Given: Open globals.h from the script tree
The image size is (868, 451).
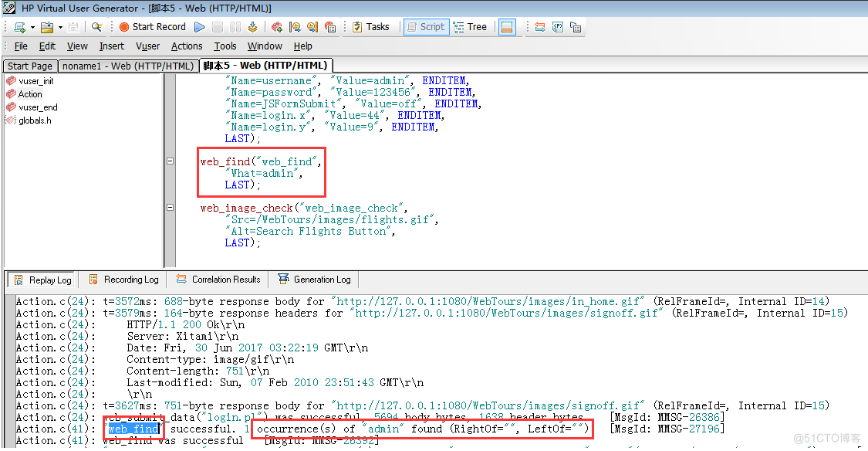Looking at the screenshot, I should [35, 120].
